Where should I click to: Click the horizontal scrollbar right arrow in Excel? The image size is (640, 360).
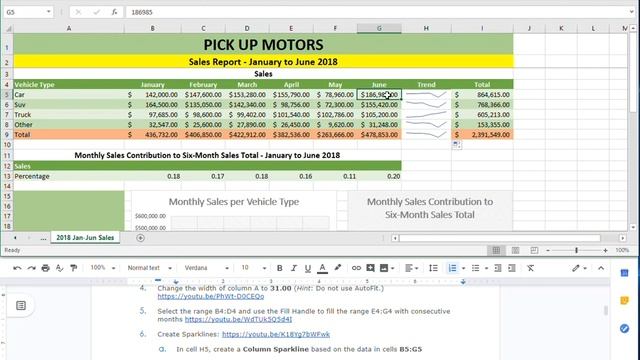[622, 238]
